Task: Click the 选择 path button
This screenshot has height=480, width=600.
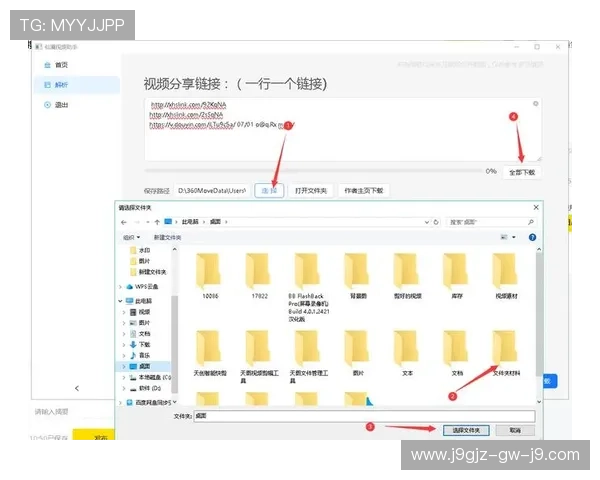Action: pos(269,191)
